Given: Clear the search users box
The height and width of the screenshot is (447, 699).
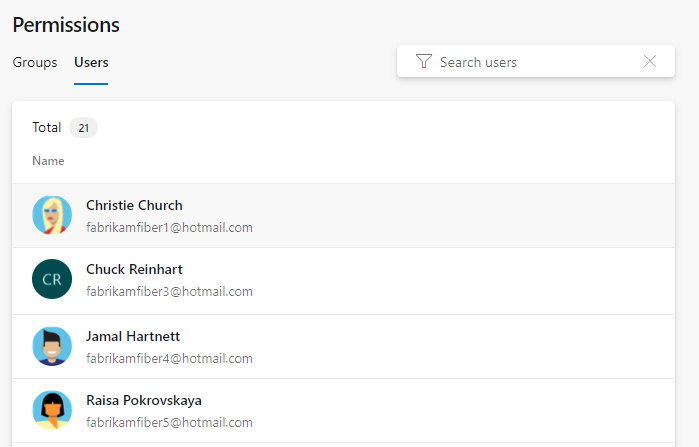Looking at the screenshot, I should (650, 61).
